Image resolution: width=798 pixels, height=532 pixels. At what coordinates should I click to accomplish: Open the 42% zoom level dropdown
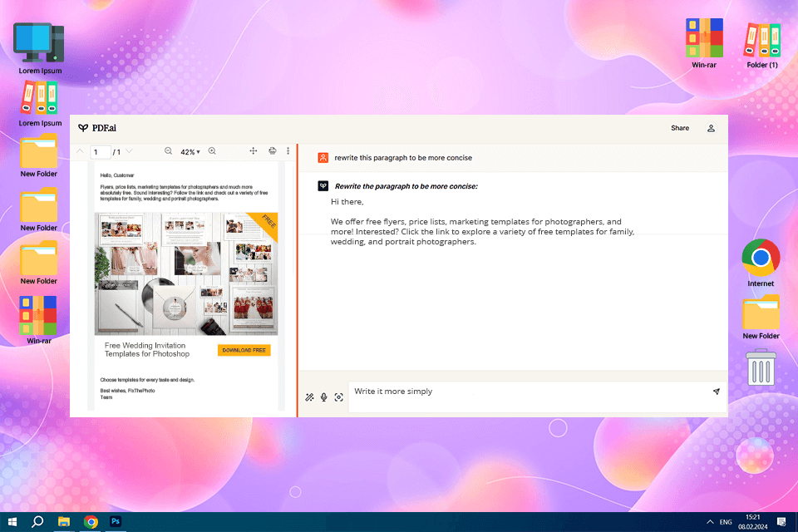click(x=190, y=152)
